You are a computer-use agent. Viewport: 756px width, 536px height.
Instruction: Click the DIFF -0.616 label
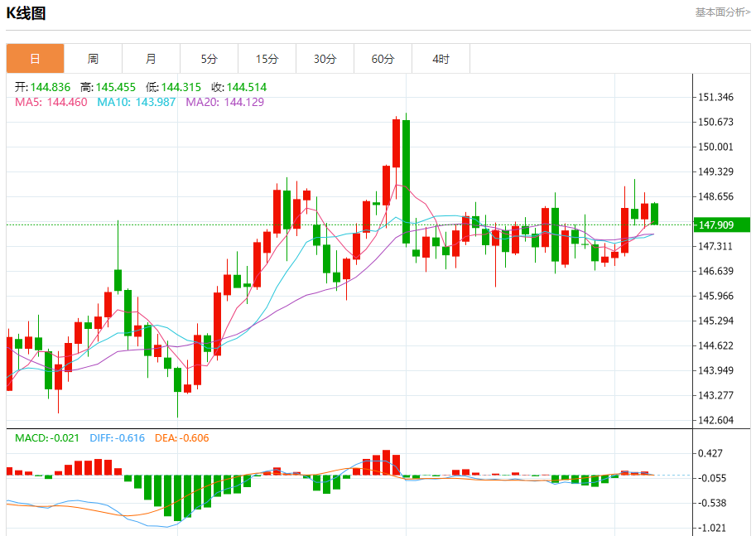tap(117, 438)
